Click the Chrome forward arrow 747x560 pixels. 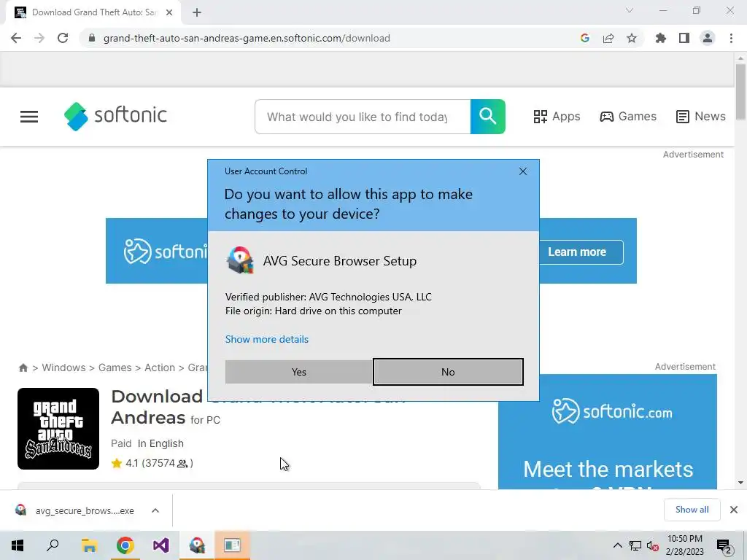point(39,38)
